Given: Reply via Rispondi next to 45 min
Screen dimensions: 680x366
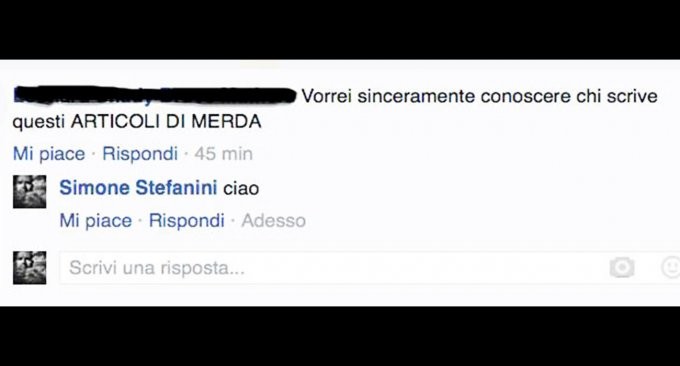Looking at the screenshot, I should [x=140, y=154].
